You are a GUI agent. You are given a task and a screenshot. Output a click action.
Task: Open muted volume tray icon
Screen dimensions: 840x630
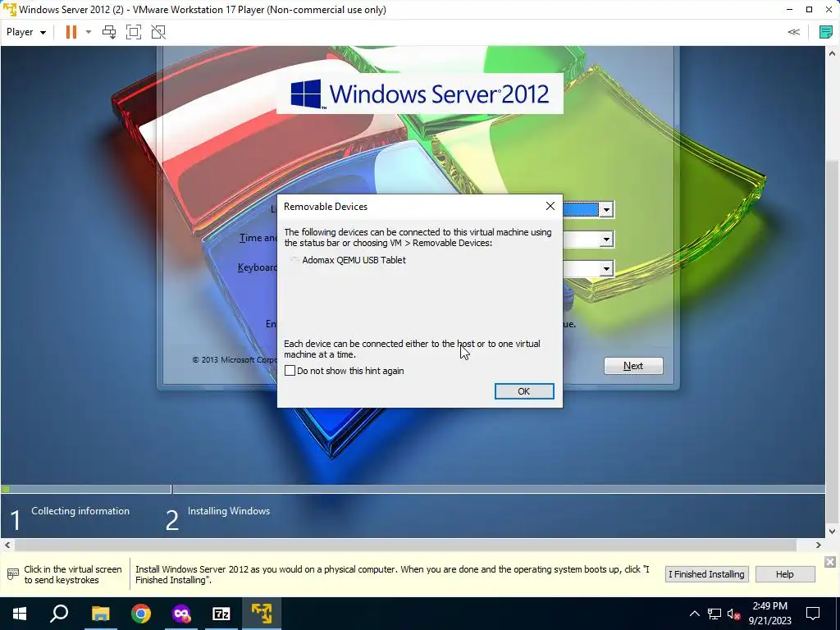pos(733,614)
